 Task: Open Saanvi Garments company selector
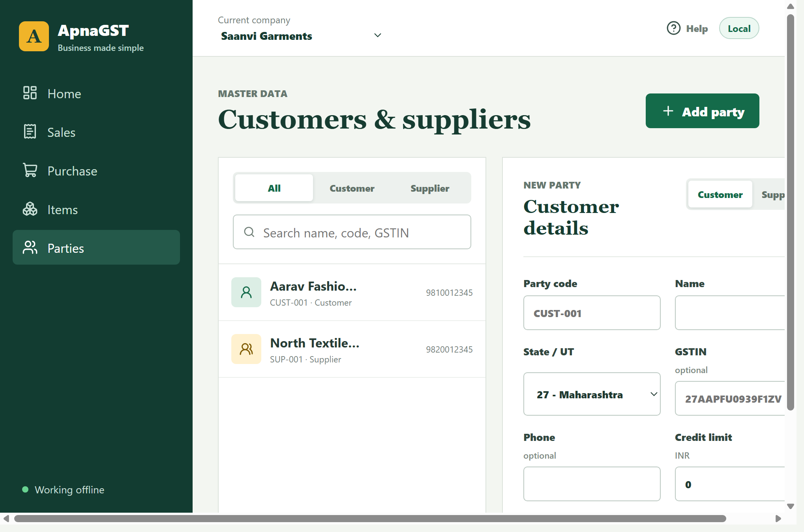(302, 36)
